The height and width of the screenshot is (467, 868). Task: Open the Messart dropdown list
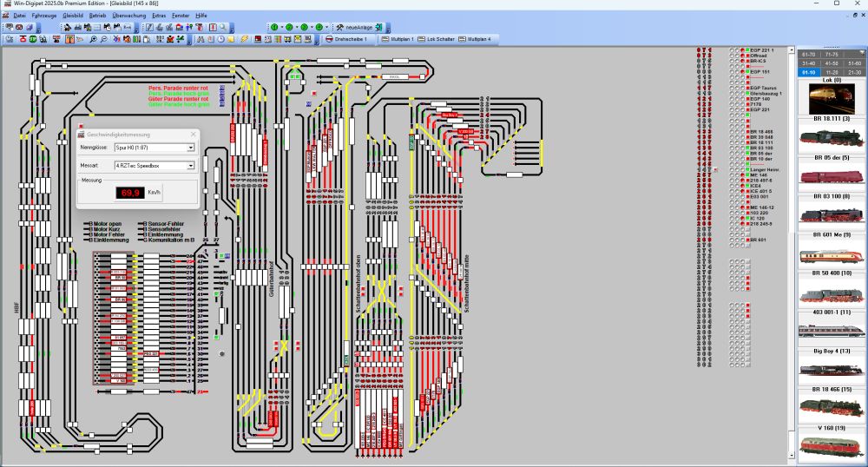(x=189, y=165)
